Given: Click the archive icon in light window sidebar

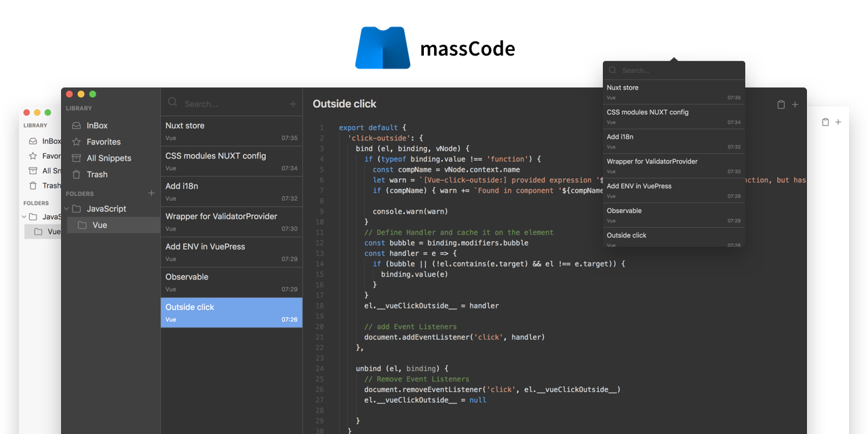Looking at the screenshot, I should pyautogui.click(x=33, y=171).
